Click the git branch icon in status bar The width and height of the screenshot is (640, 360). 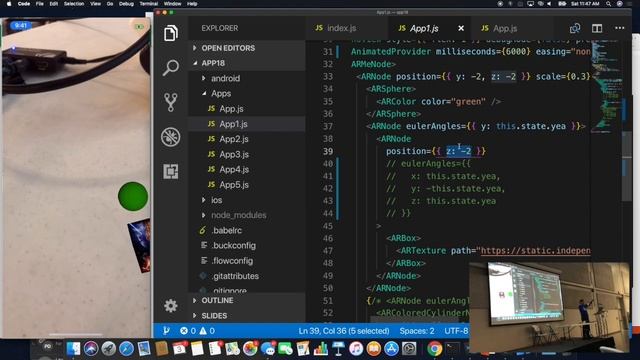166,331
